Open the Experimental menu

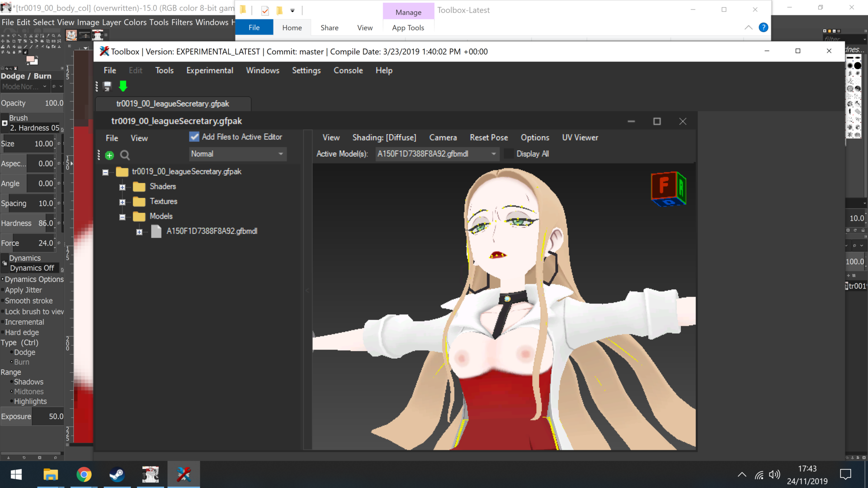(210, 70)
